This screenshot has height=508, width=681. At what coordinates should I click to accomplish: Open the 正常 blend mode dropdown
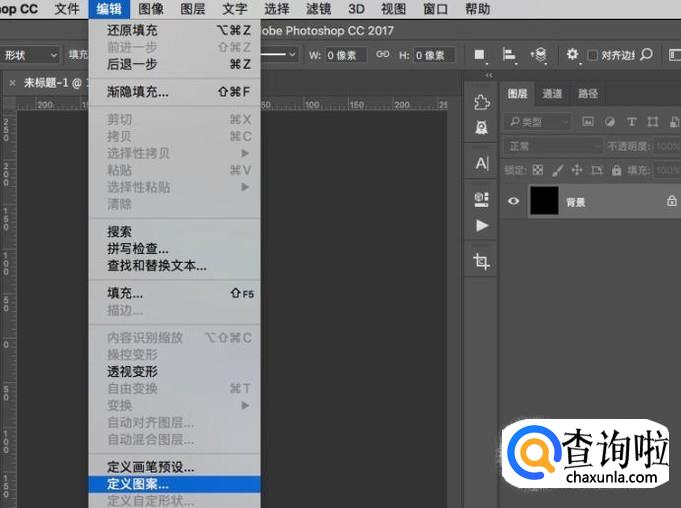(x=553, y=147)
